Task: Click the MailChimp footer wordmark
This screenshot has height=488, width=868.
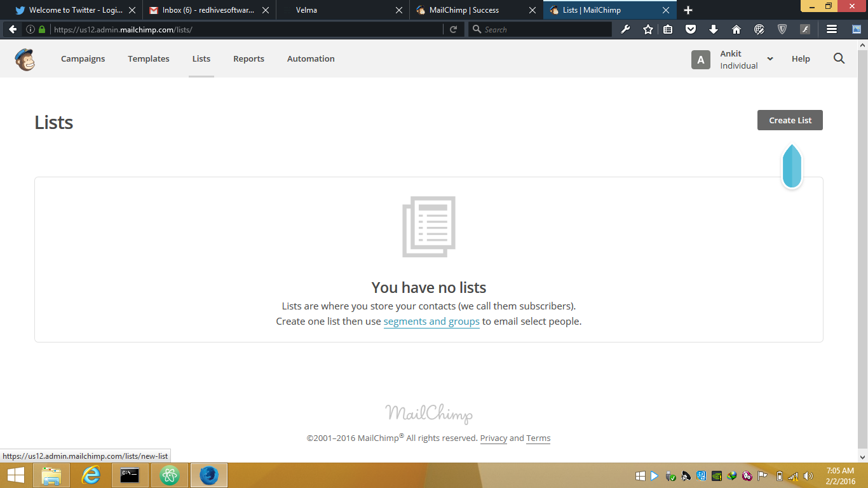Action: point(429,414)
